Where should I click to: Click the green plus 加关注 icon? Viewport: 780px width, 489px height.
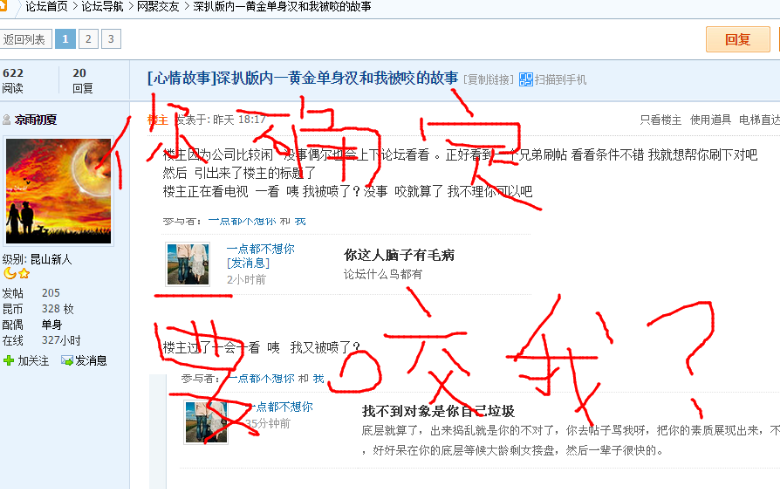[8, 361]
